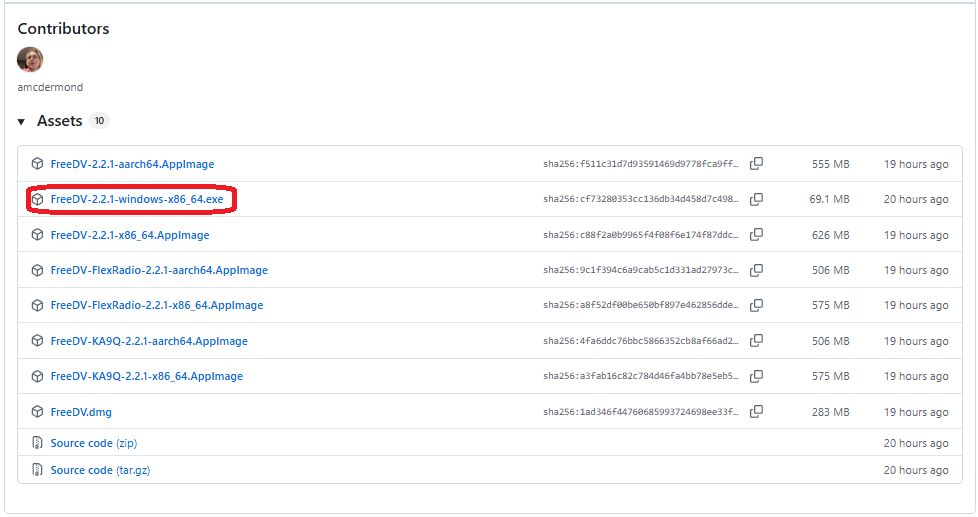
Task: Click hash text sha256:cf73280353cc136db34d458d7c498
Action: pyautogui.click(x=641, y=200)
